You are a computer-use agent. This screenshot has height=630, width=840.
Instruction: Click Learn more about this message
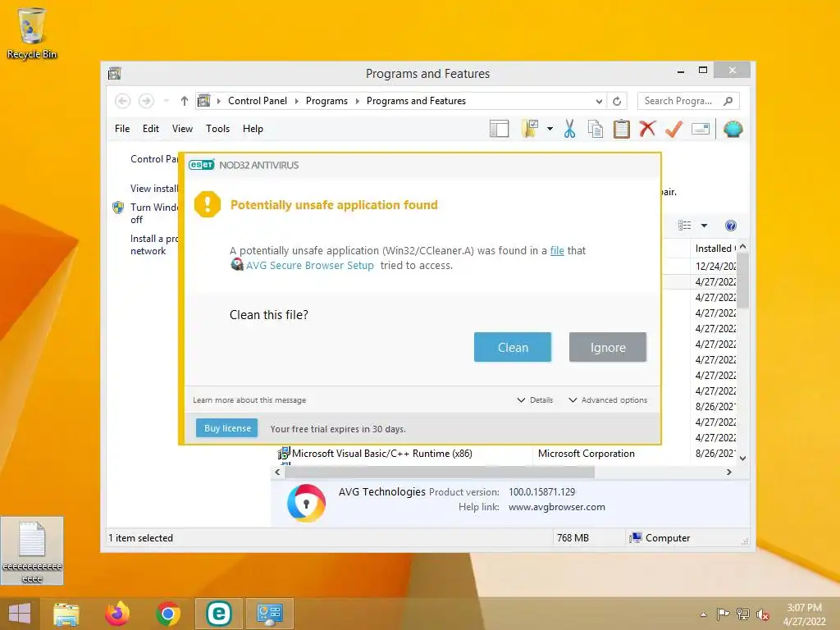[249, 400]
